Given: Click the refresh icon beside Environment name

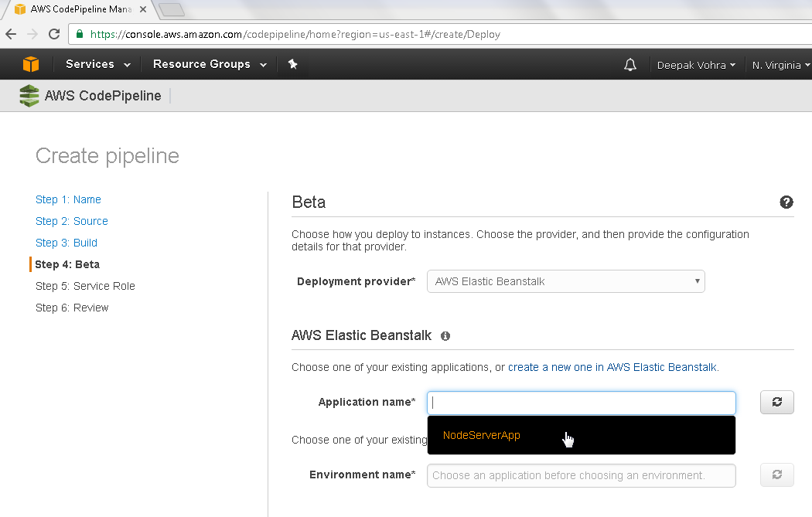Looking at the screenshot, I should click(776, 474).
